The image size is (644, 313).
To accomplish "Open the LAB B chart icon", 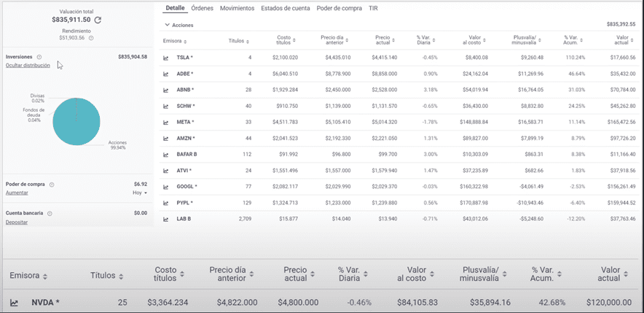I will (x=166, y=218).
